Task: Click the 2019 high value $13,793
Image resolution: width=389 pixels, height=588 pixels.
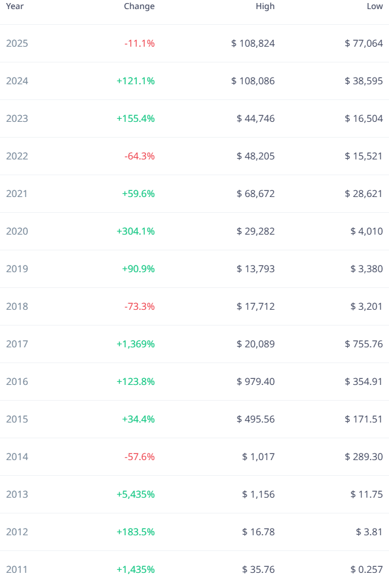Action: 256,269
